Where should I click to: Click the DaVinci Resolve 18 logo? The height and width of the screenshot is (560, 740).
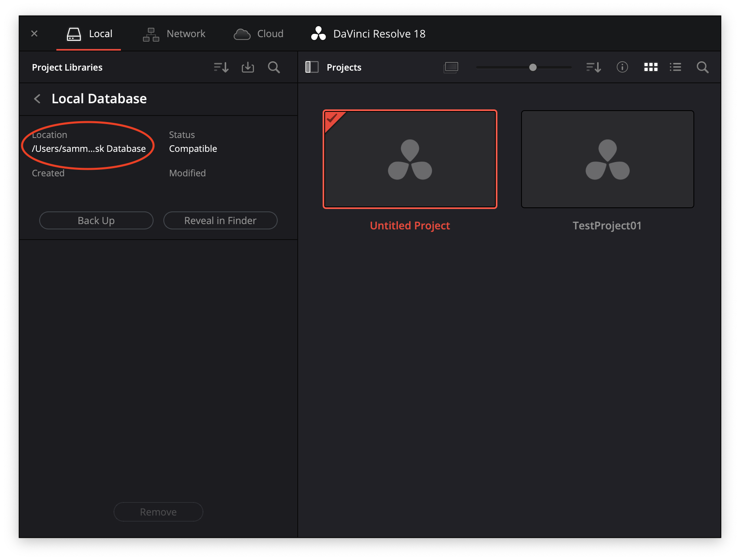pos(319,34)
